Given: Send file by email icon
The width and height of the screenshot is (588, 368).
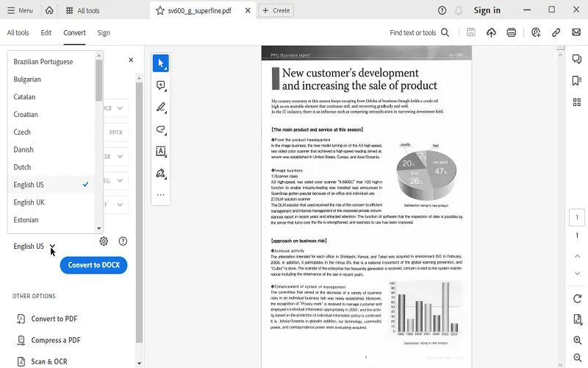Looking at the screenshot, I should coord(576,32).
